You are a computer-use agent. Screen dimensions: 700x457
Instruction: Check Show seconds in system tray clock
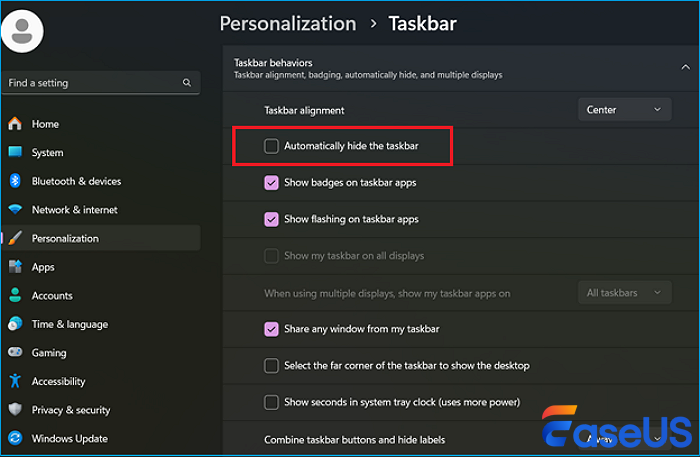click(x=271, y=402)
